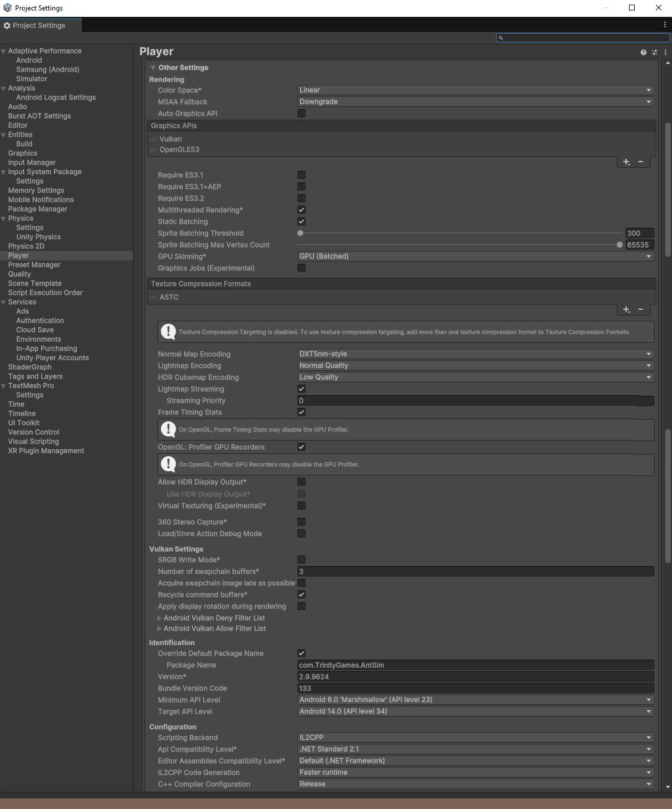Remove ASTC format with the minus icon
The height and width of the screenshot is (809, 672).
[x=641, y=309]
